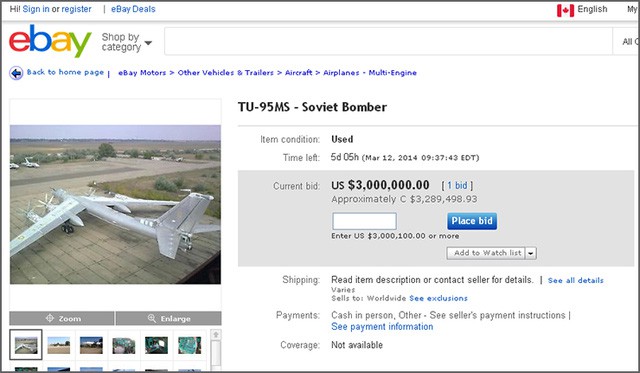
Task: Open the Shop by category dropdown
Action: (127, 42)
